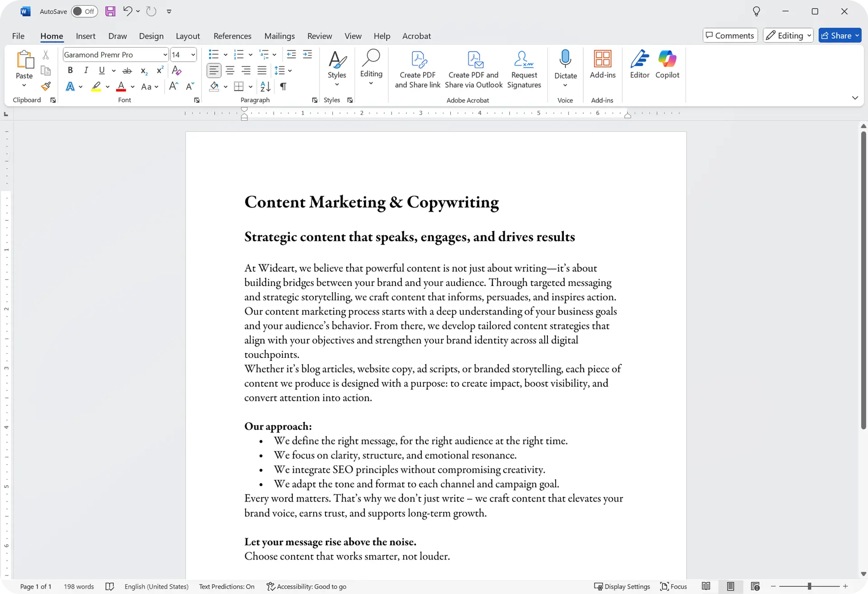Click the Copy icon

coord(46,71)
